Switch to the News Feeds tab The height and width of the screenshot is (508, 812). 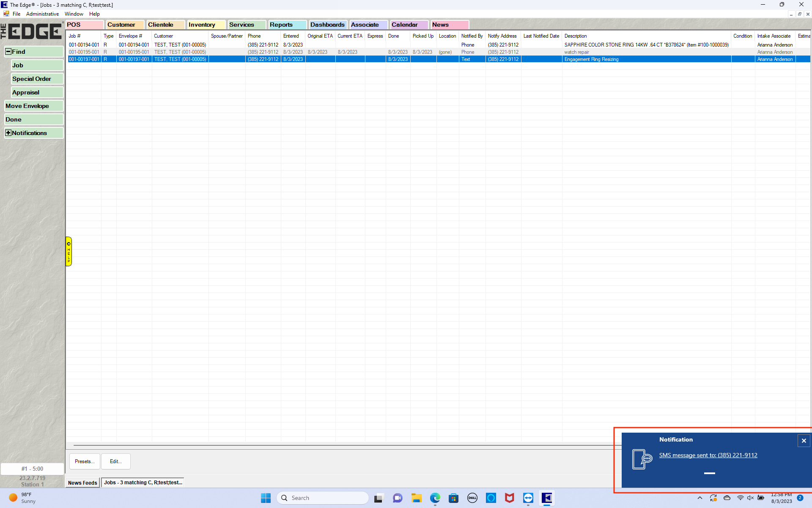point(82,483)
